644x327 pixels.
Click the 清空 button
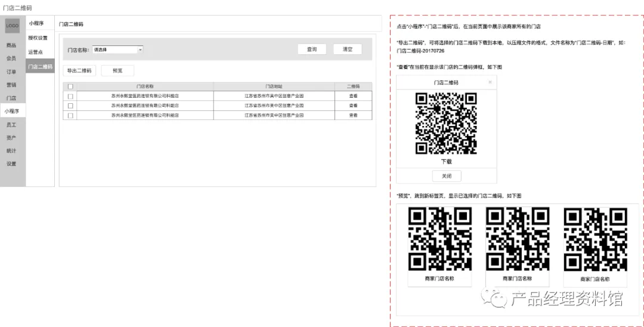coord(348,50)
